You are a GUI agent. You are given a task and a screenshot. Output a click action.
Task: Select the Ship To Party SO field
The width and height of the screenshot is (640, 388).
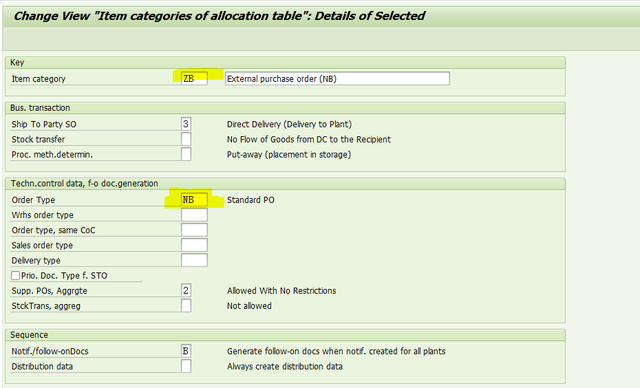[186, 124]
